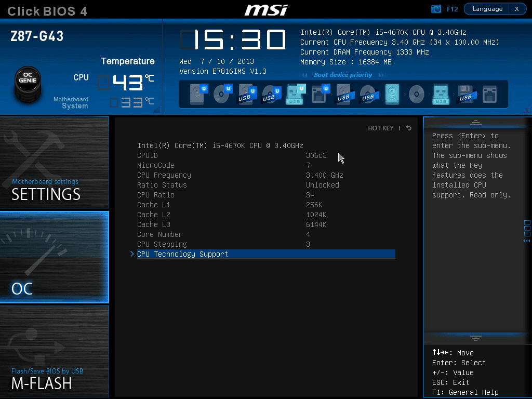532x399 pixels.
Task: Toggle the OC Genie button
Action: pos(28,83)
